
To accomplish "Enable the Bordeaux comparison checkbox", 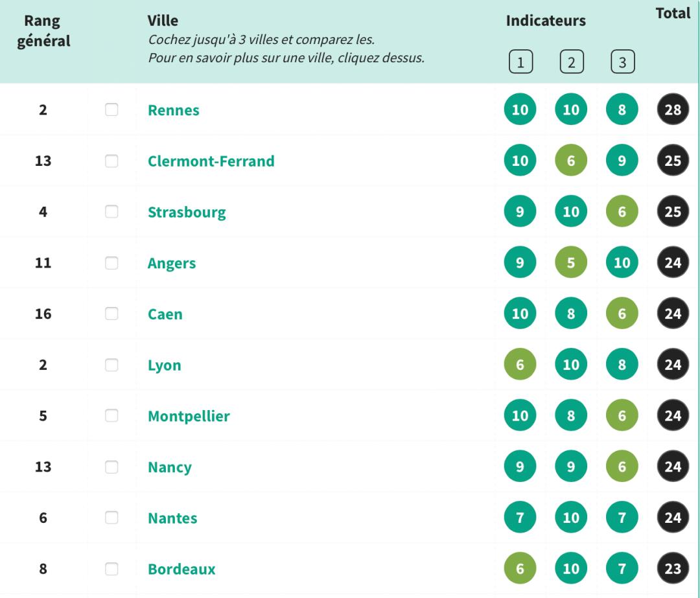I will [x=111, y=569].
